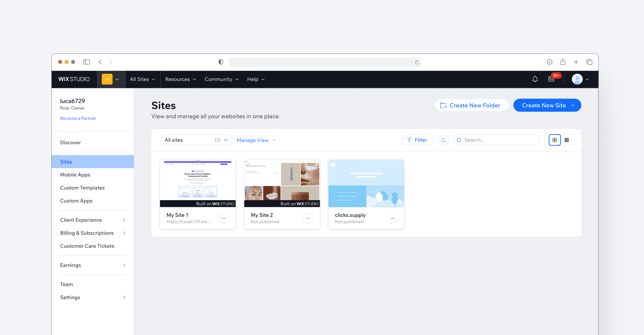Click the list view icon
Screen dimensions: 644x335
(x=567, y=140)
